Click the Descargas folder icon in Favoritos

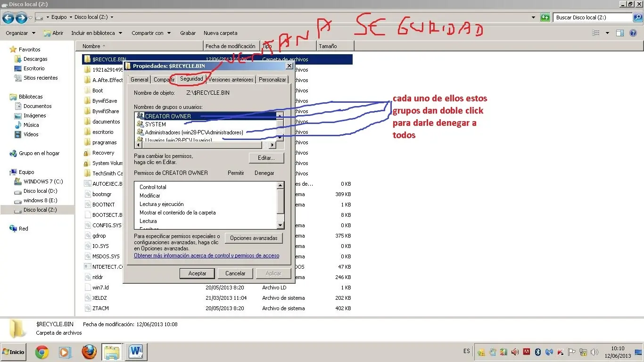pos(18,59)
